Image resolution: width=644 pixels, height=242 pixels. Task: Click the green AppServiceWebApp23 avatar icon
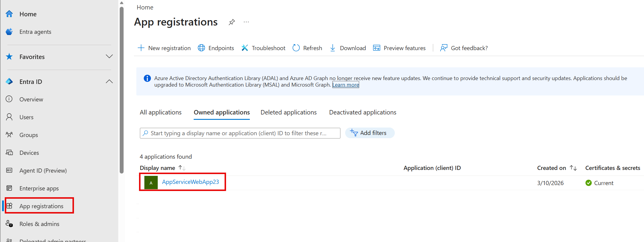[x=151, y=183]
